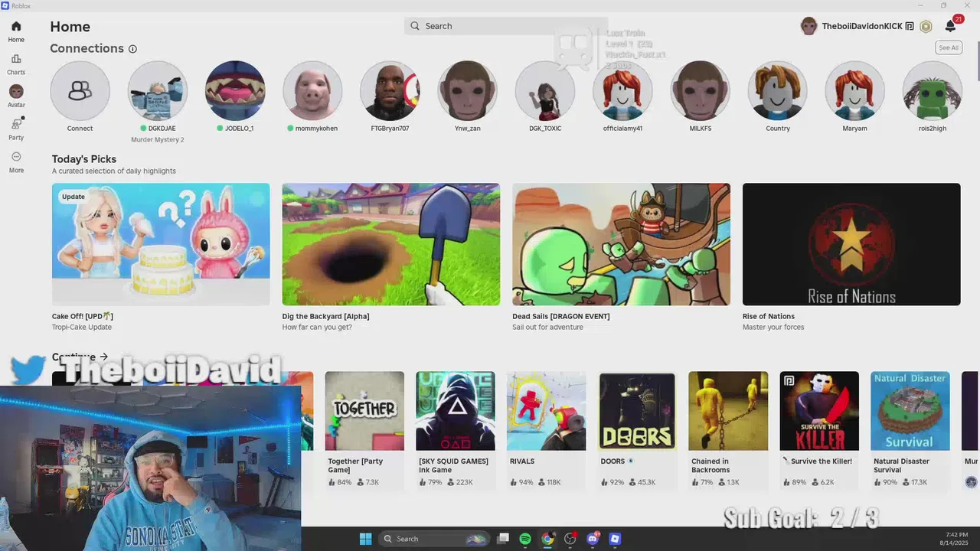Open mommykohen's connection avatar
The height and width of the screenshot is (551, 980).
point(312,91)
